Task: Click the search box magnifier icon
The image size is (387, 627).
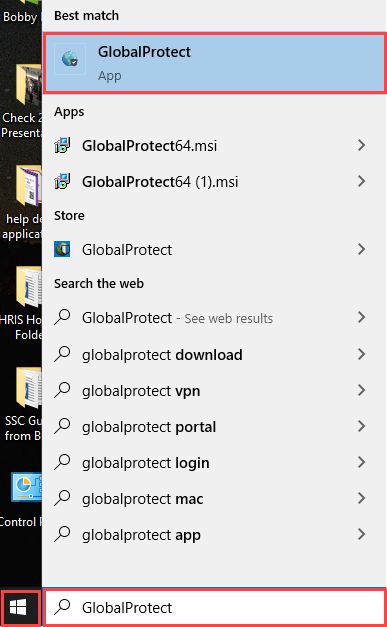Action: (x=62, y=607)
